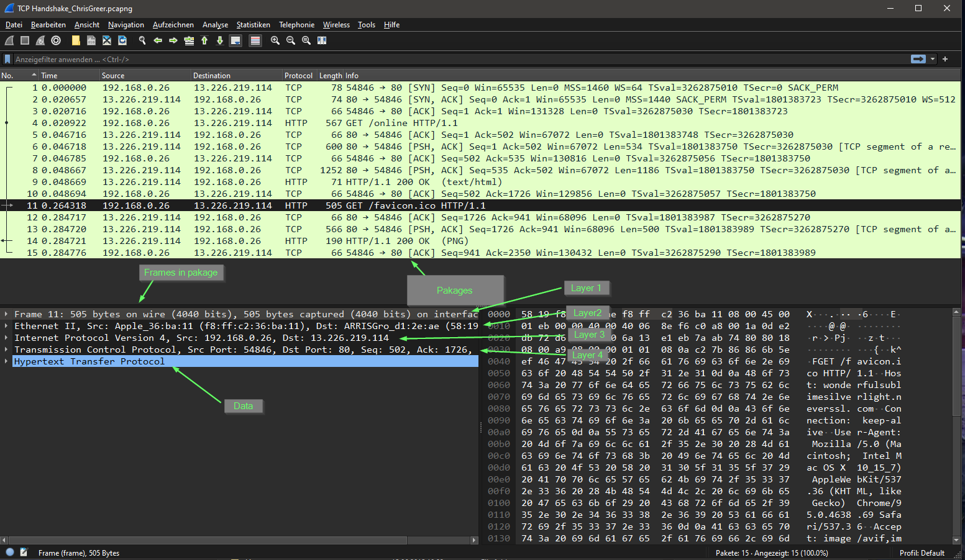Open the Ansicht menu
This screenshot has width=965, height=560.
[x=87, y=25]
